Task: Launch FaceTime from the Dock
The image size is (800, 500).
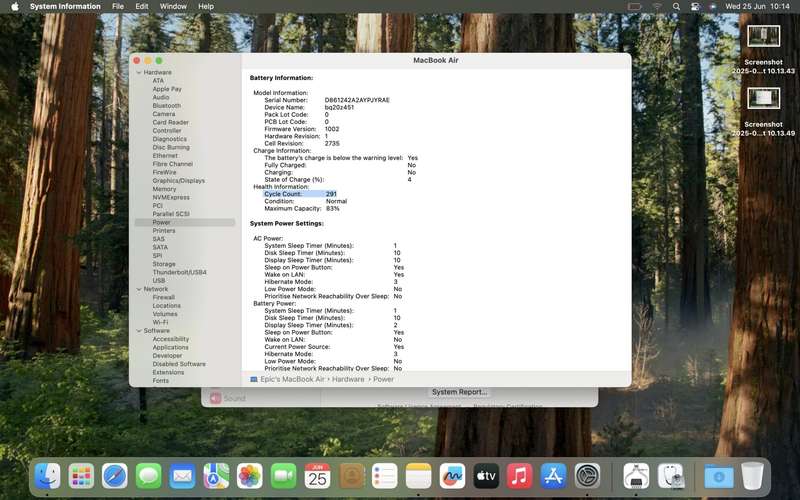Action: [x=283, y=476]
